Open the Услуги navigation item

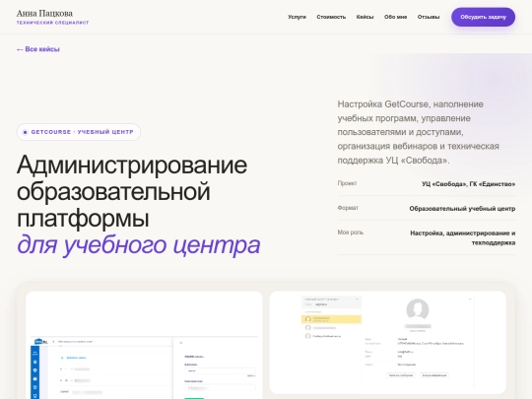click(x=297, y=17)
